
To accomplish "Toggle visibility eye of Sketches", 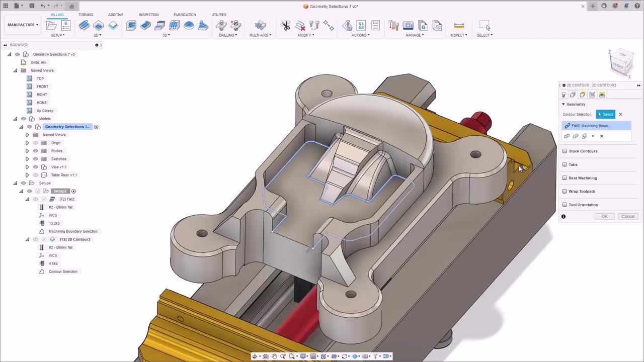I will [35, 159].
